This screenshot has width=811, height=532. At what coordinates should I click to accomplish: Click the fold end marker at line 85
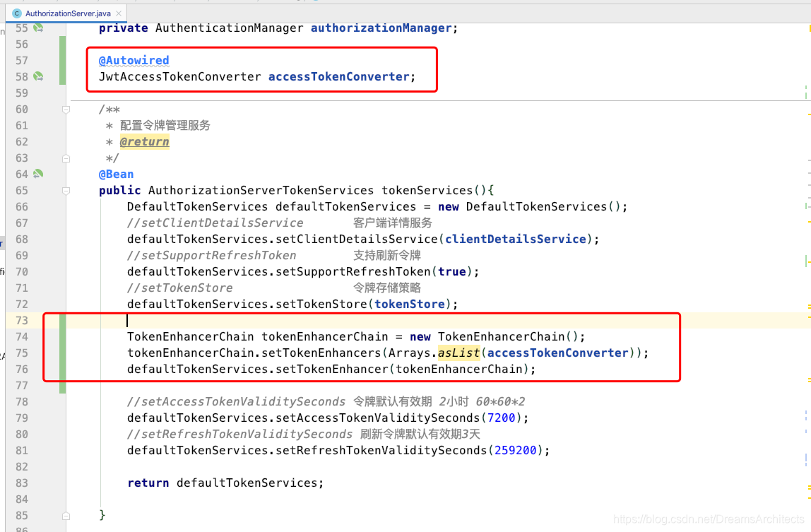point(66,516)
